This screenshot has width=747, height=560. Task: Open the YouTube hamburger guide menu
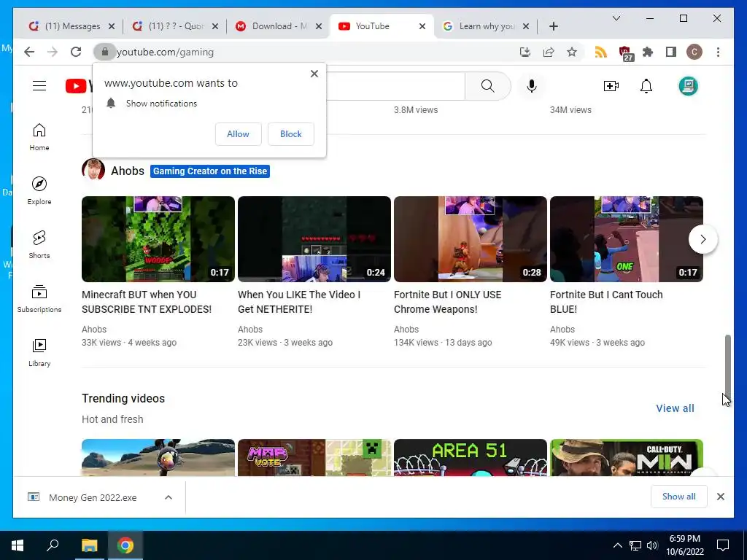39,86
